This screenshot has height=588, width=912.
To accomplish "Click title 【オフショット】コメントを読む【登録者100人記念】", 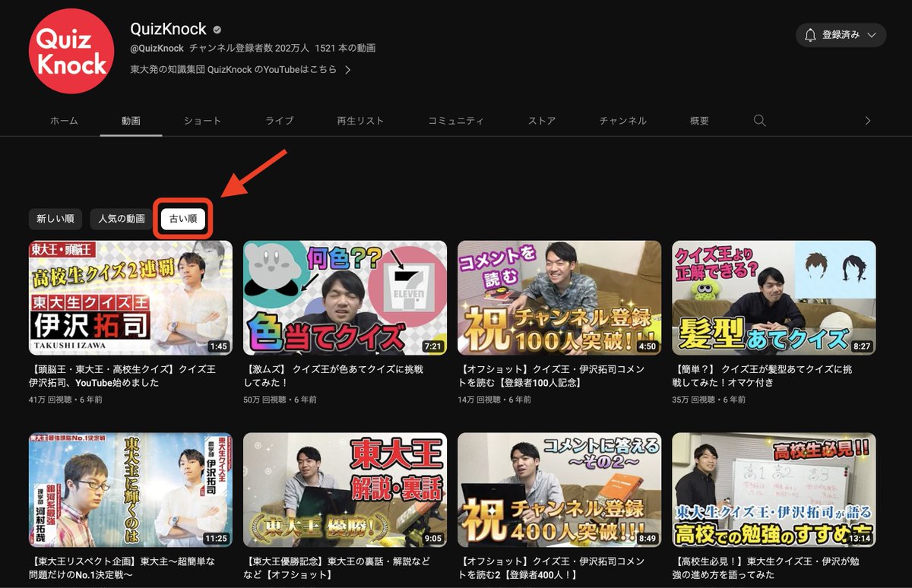I will tap(553, 376).
